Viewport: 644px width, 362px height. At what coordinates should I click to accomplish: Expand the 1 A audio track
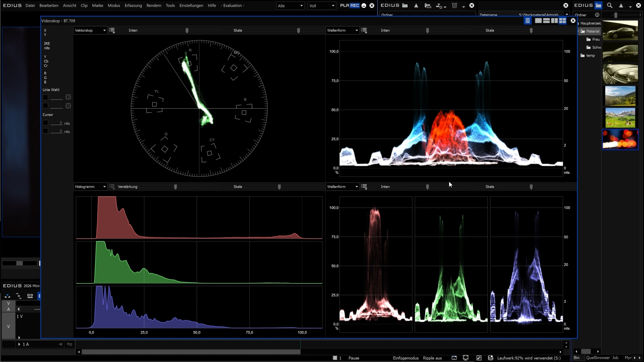click(x=19, y=344)
